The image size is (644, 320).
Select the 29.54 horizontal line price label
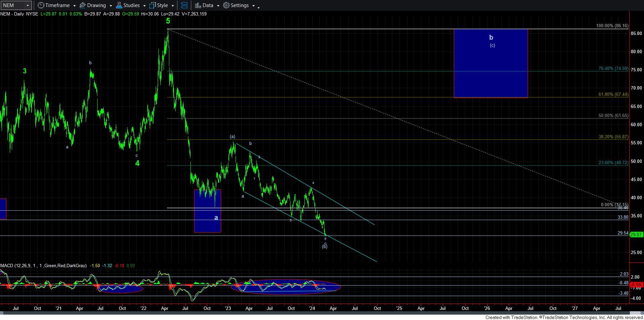click(623, 233)
